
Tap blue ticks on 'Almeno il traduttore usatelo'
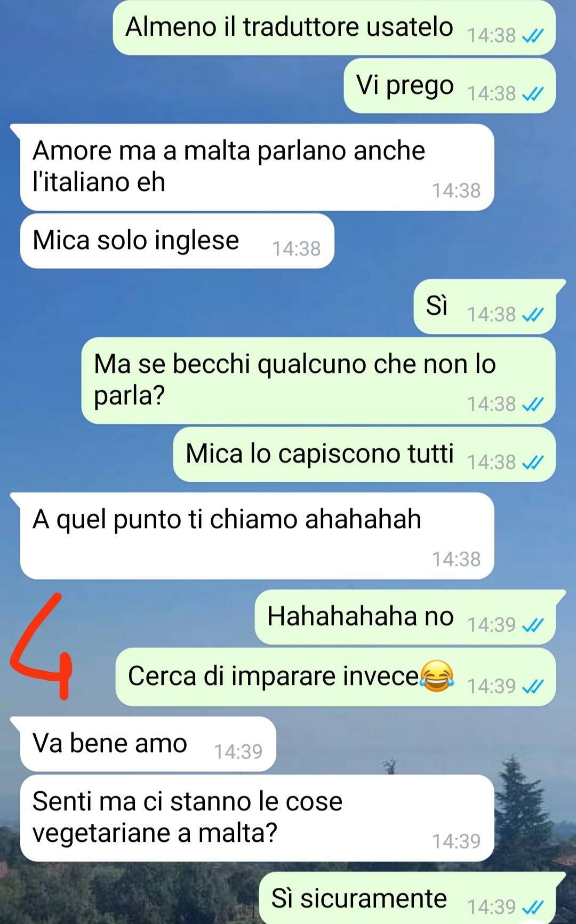(533, 36)
